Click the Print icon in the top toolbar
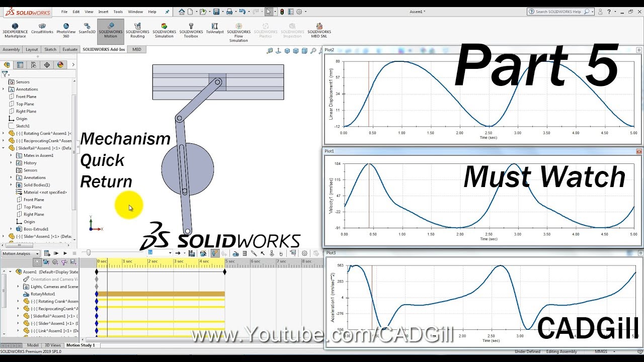644x362 pixels. click(229, 12)
